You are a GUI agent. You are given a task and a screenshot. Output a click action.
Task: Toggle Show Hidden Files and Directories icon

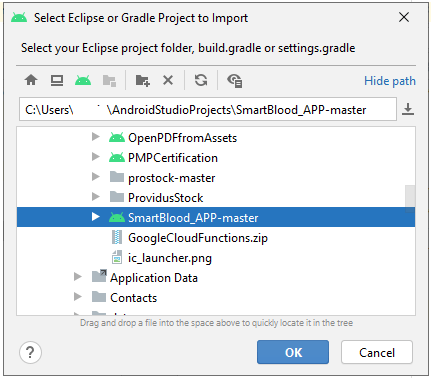click(235, 81)
